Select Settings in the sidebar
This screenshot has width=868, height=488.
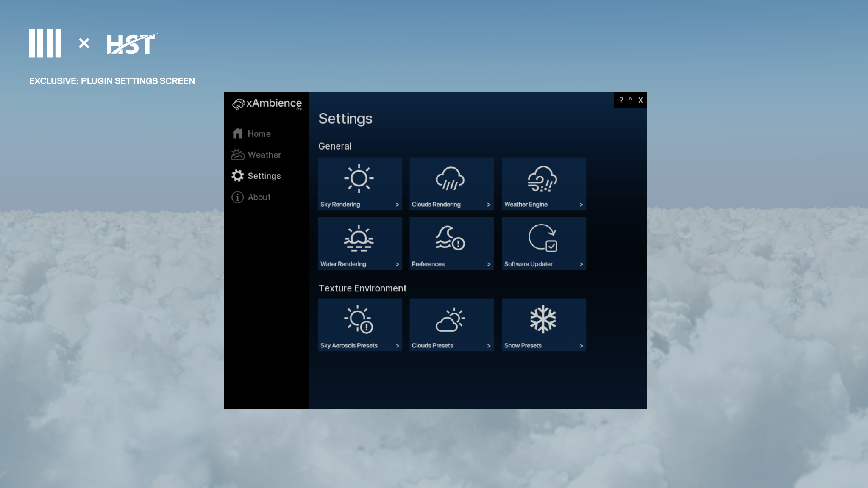(264, 176)
